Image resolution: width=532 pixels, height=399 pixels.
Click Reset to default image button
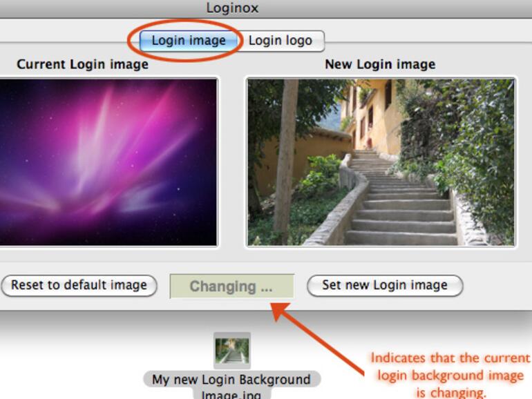point(79,285)
